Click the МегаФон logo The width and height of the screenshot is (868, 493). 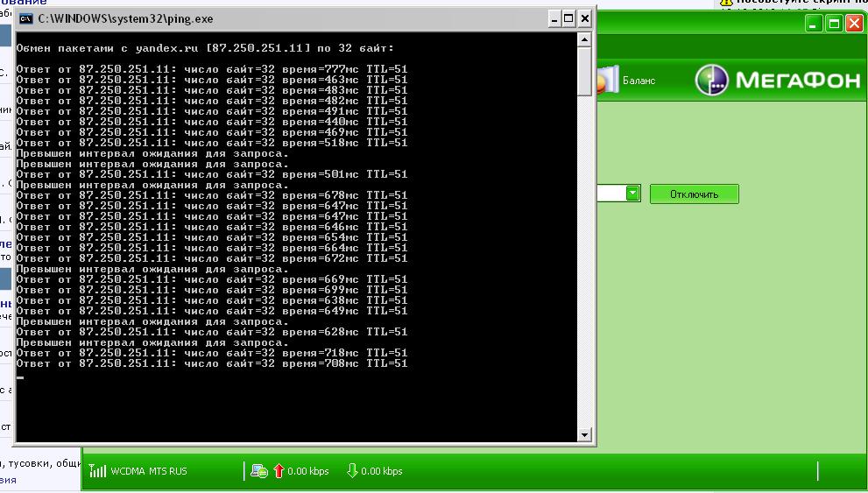[778, 80]
